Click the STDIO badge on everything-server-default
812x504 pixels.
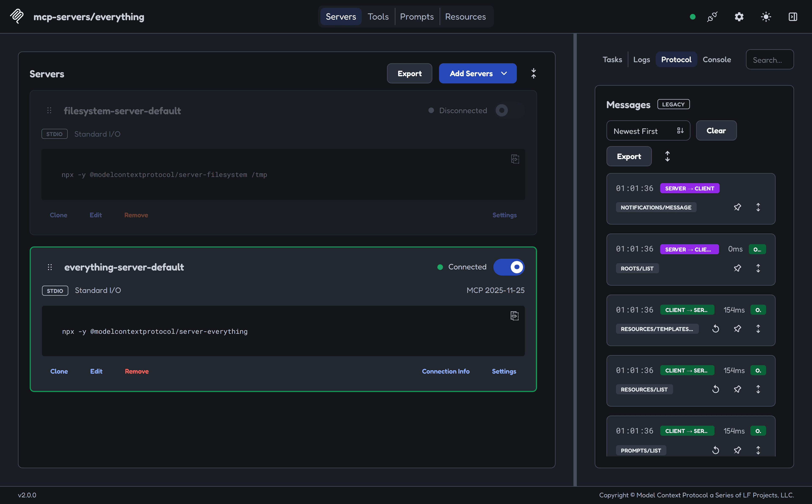[x=55, y=291]
